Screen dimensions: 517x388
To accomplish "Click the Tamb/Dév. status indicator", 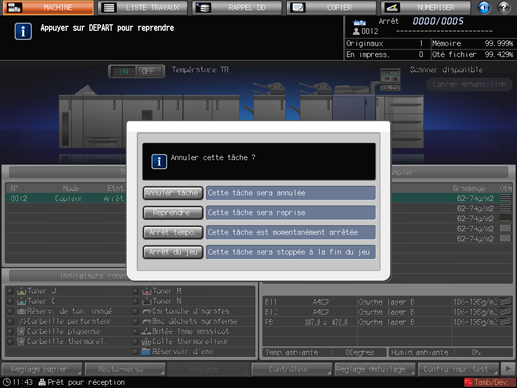I will [489, 382].
